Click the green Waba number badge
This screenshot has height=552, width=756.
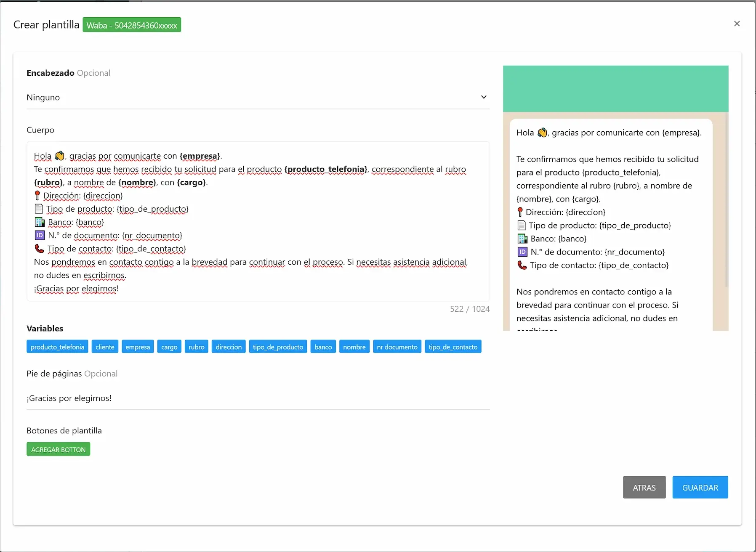pyautogui.click(x=132, y=25)
